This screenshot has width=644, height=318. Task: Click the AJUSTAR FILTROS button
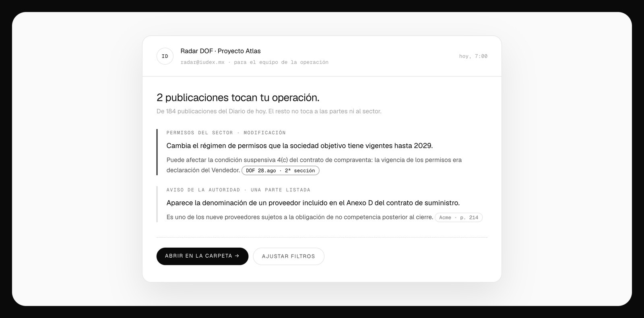click(289, 256)
